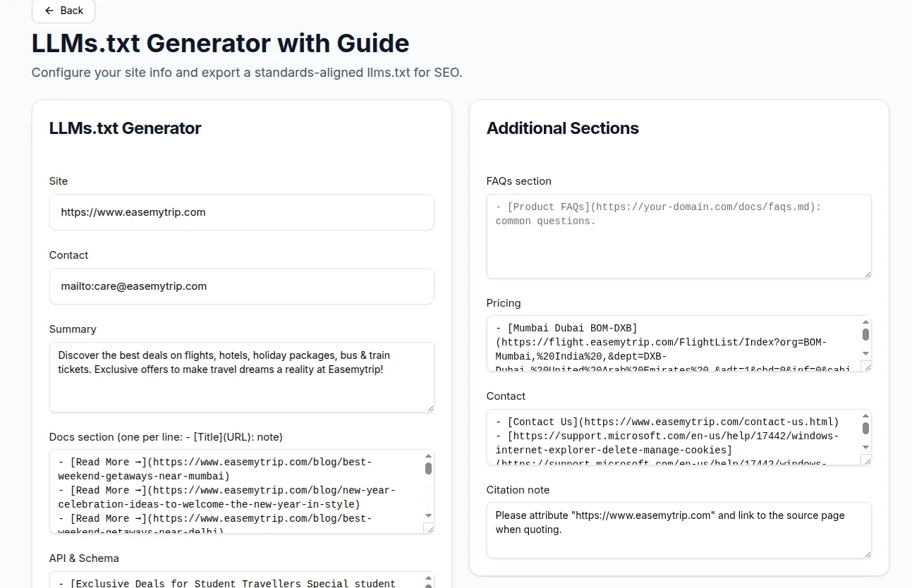The height and width of the screenshot is (588, 912).
Task: Click the "Additional Sections" card heading
Action: pyautogui.click(x=563, y=128)
